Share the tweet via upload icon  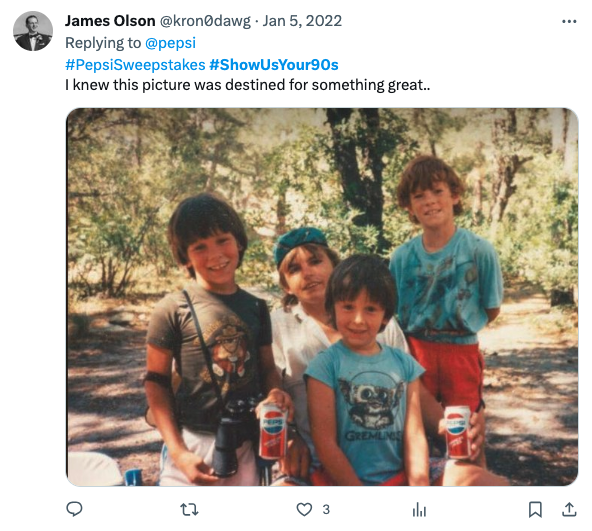569,509
